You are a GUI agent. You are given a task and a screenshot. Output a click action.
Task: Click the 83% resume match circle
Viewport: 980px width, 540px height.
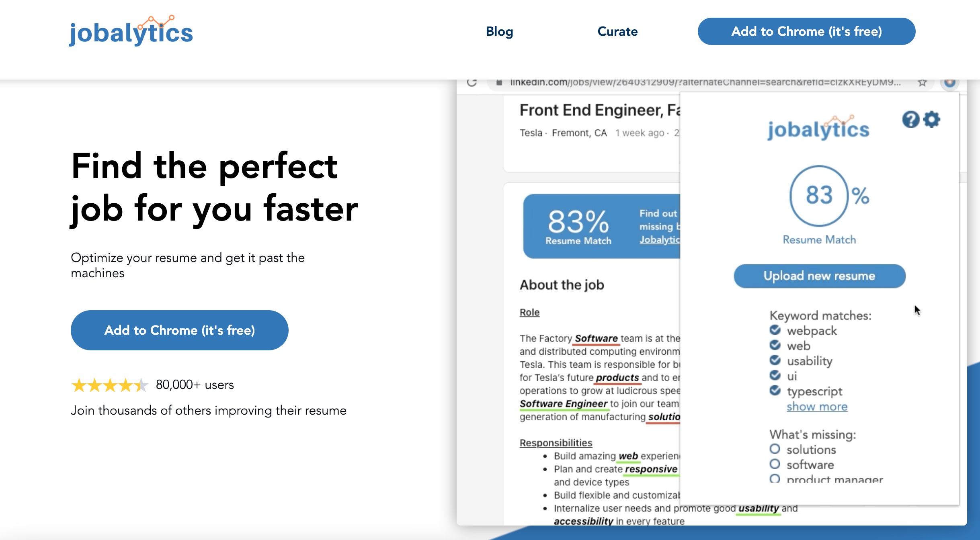pos(819,196)
